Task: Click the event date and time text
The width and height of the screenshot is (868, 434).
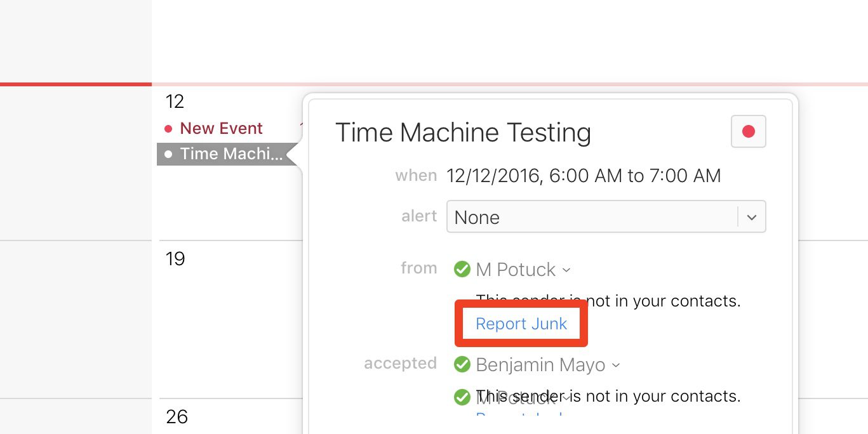Action: coord(584,176)
